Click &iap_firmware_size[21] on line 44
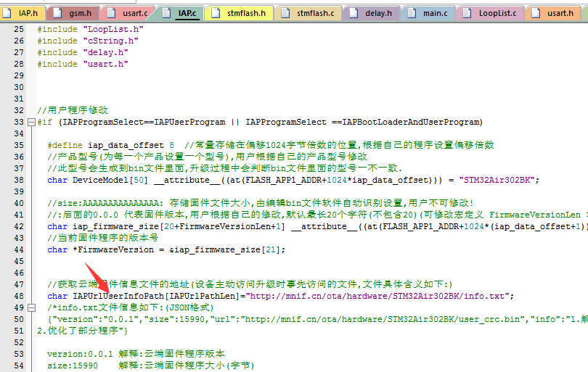 point(224,250)
